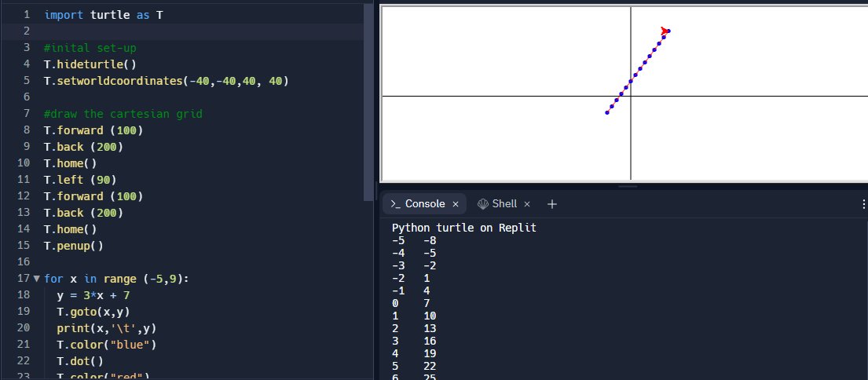The image size is (868, 380).
Task: Place cursor on T.hideturtle() line
Action: pyautogui.click(x=90, y=64)
